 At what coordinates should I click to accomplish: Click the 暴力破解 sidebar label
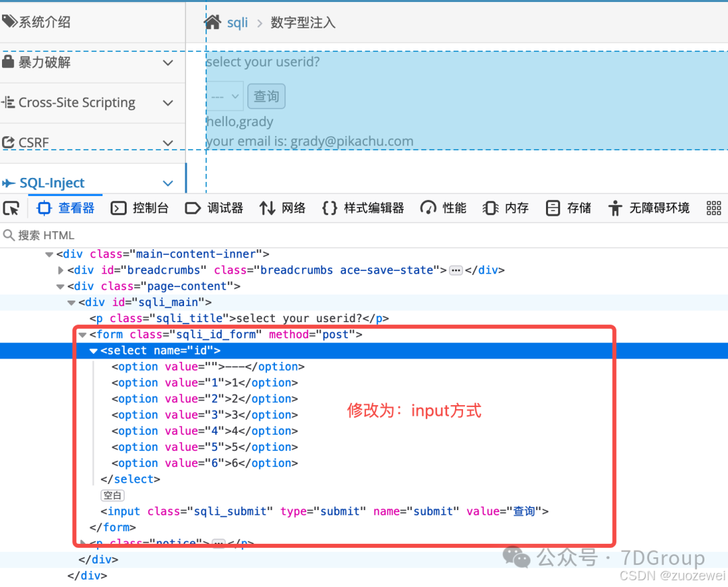coord(44,62)
